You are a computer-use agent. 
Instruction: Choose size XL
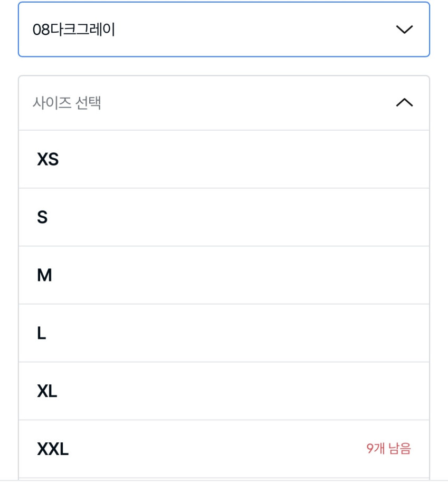224,391
